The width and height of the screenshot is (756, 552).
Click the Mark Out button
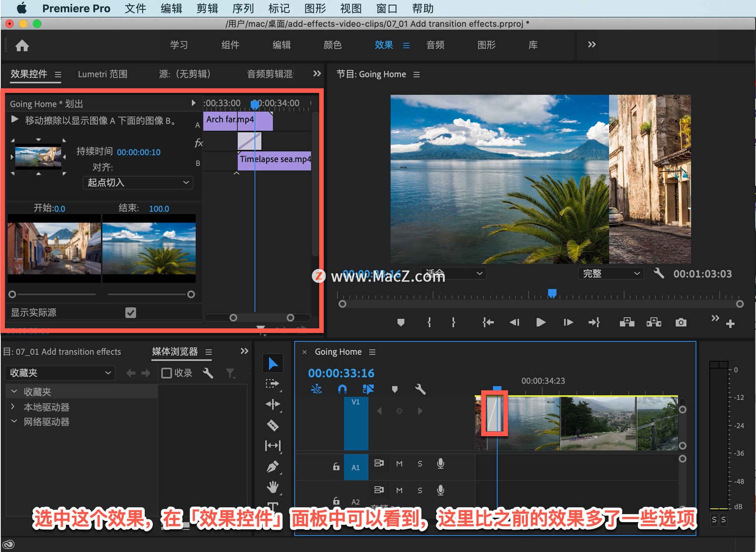point(454,322)
